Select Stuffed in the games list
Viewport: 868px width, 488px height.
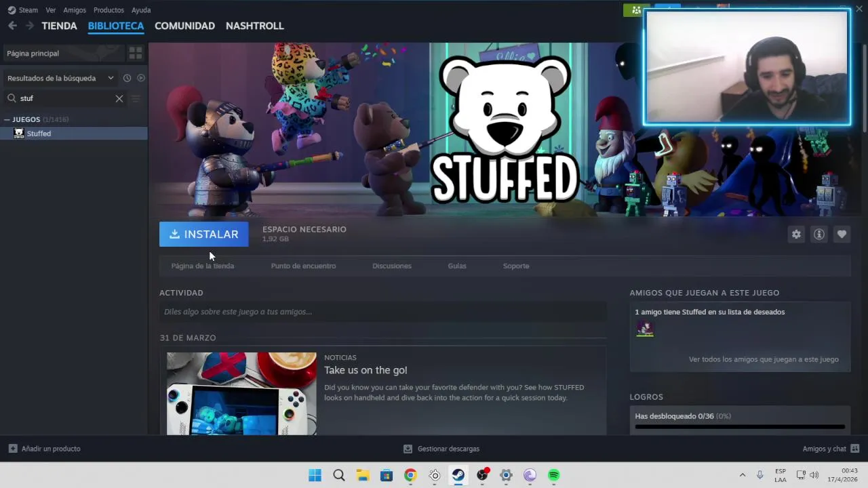tap(74, 134)
